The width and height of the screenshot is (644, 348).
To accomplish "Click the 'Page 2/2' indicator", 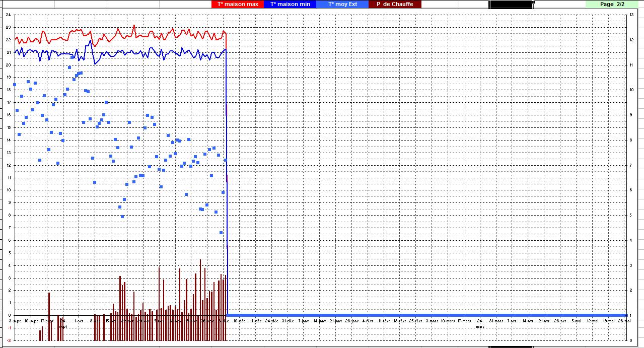I will point(612,4).
